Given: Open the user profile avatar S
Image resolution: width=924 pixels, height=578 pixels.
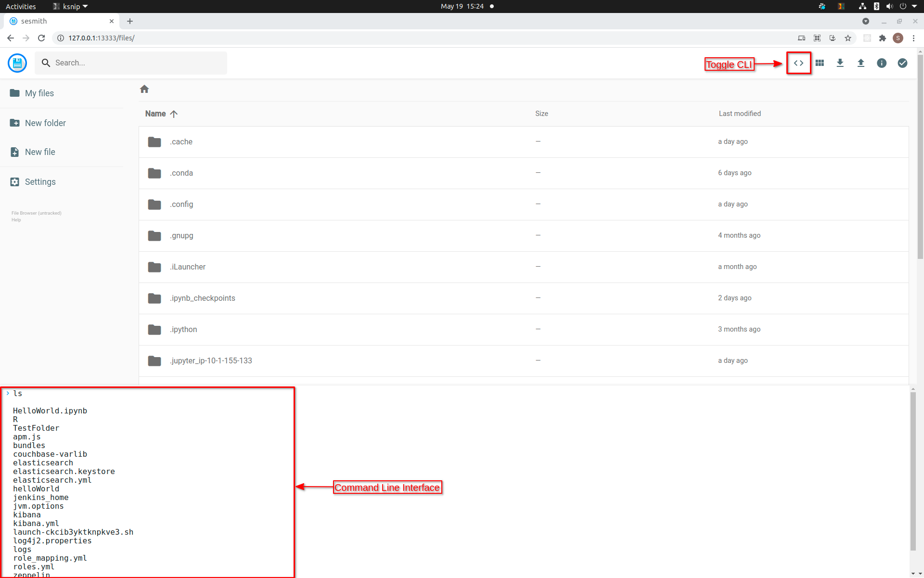Looking at the screenshot, I should (898, 38).
